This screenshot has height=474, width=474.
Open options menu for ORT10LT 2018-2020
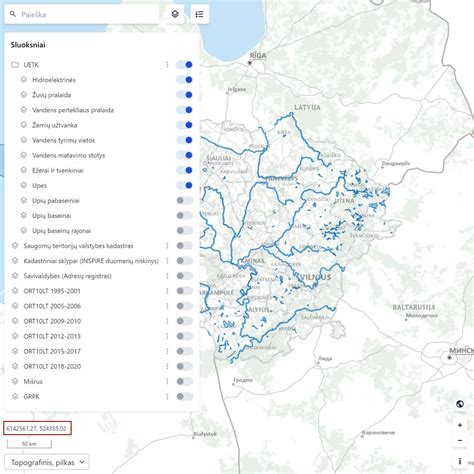click(x=167, y=366)
